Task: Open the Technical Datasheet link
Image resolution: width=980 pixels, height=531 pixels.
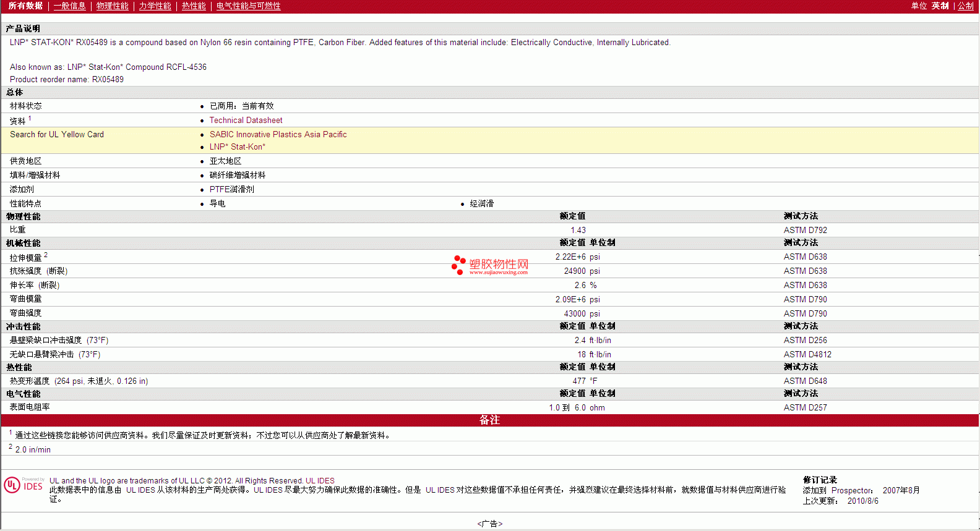Action: tap(246, 120)
